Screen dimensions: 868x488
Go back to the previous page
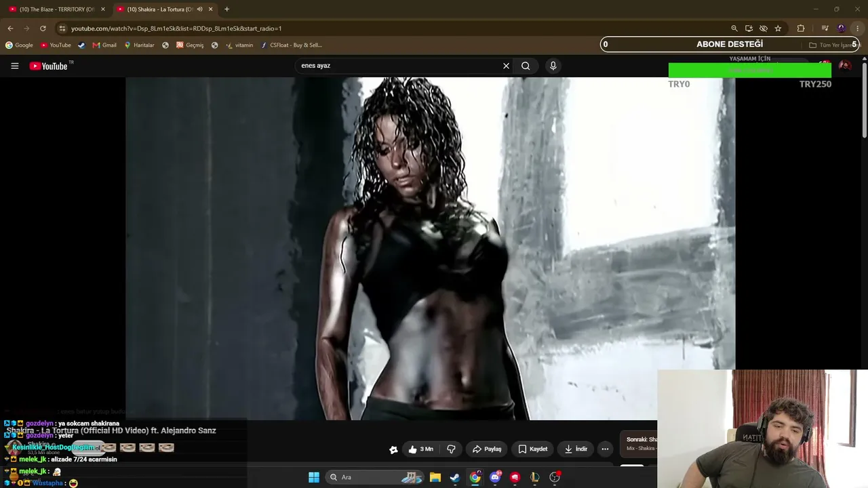(x=10, y=28)
